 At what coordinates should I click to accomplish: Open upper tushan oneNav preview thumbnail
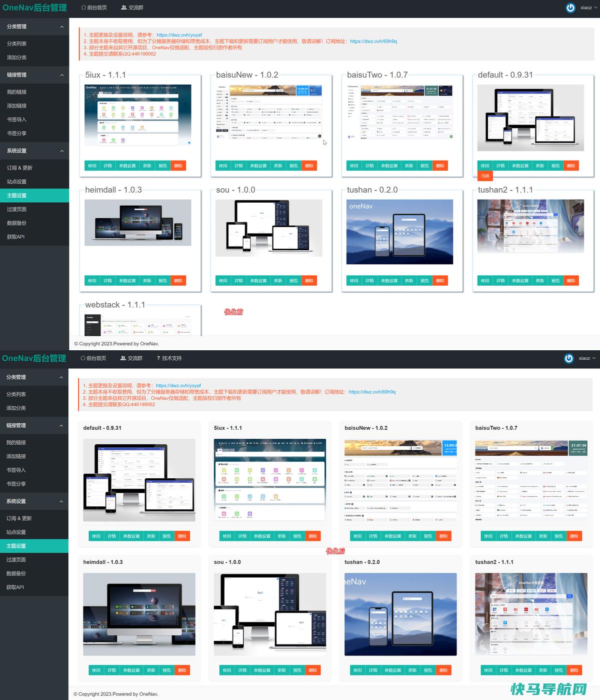point(399,232)
